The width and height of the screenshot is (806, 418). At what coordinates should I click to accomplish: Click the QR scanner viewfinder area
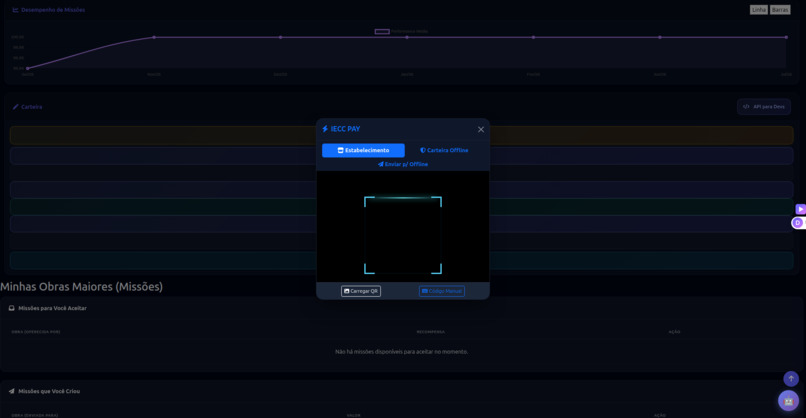(x=403, y=235)
